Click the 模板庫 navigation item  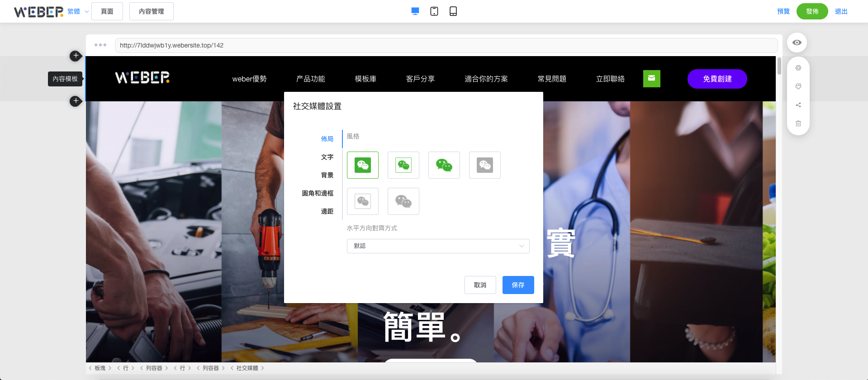coord(365,79)
